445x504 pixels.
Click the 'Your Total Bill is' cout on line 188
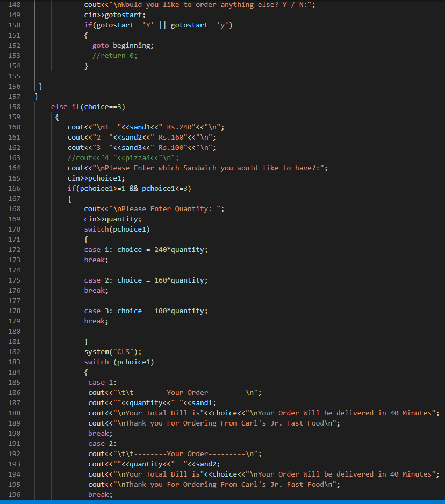tap(264, 413)
